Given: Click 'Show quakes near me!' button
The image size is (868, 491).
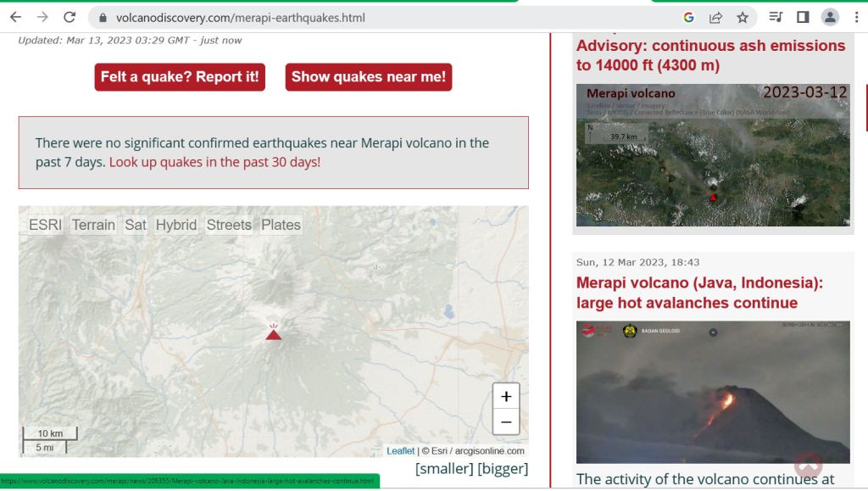Looking at the screenshot, I should (x=368, y=77).
